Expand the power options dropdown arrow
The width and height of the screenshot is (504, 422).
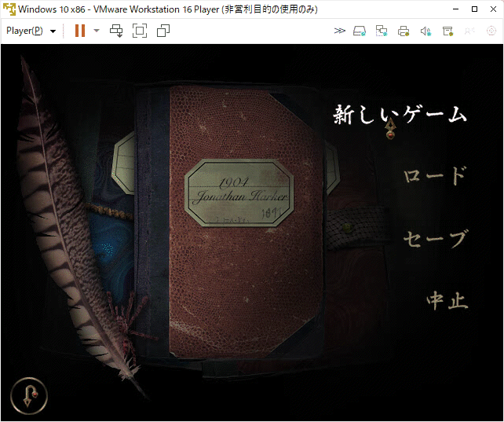coord(97,31)
